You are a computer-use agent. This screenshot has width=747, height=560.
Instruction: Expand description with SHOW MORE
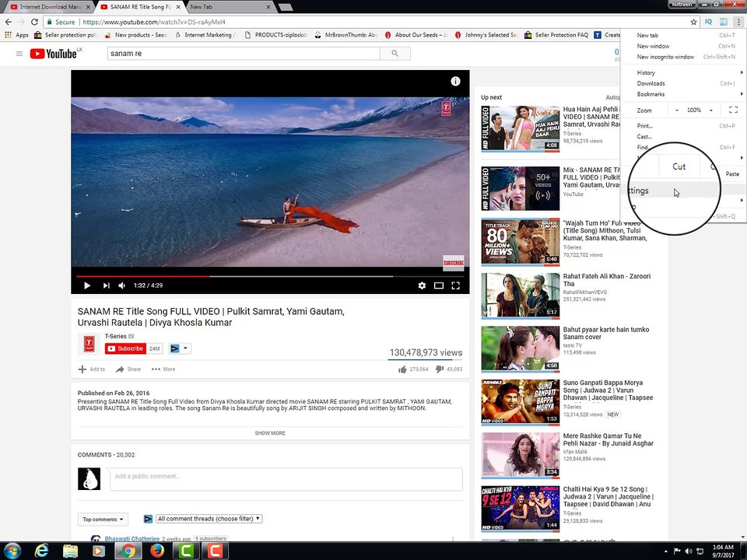270,433
